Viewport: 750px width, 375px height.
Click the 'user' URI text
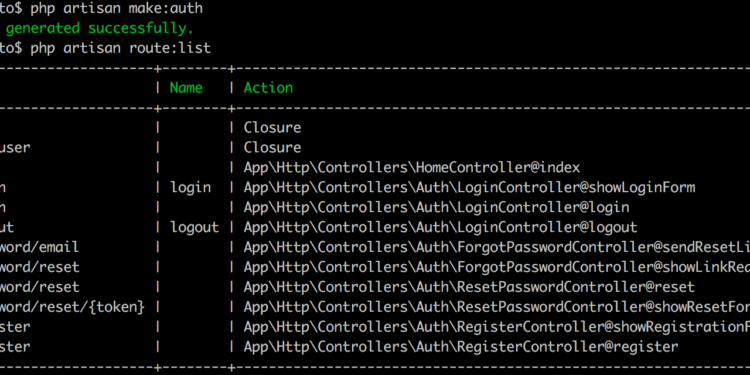15,147
